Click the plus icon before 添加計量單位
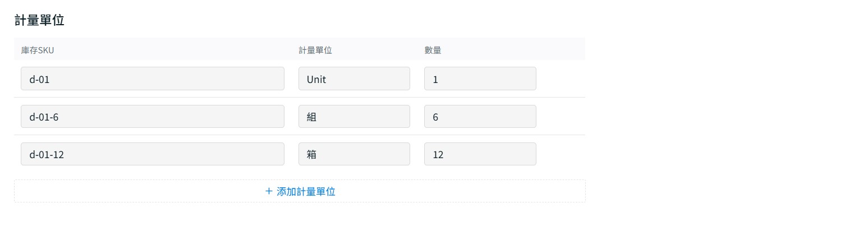This screenshot has width=868, height=226. pos(269,191)
